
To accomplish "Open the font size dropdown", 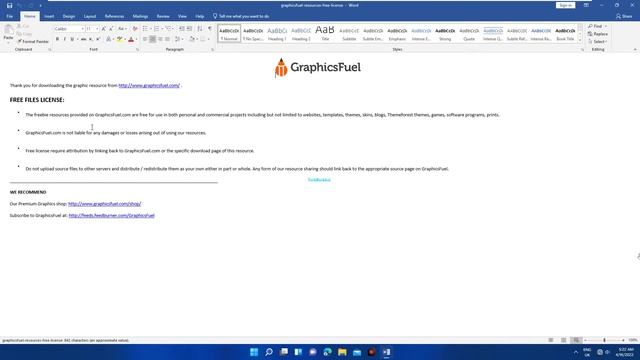I will point(97,29).
